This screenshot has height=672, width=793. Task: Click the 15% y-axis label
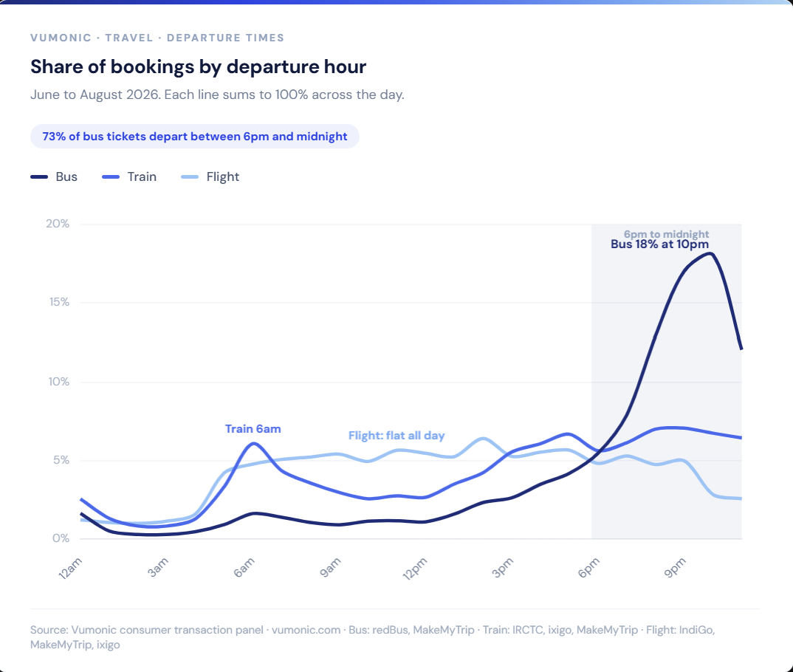pos(58,302)
